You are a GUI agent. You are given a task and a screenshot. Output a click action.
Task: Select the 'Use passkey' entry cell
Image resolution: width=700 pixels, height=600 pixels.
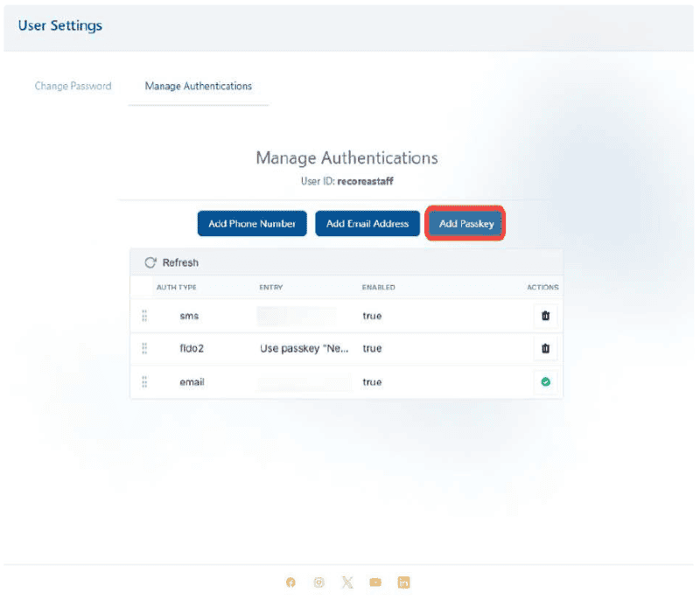click(304, 348)
